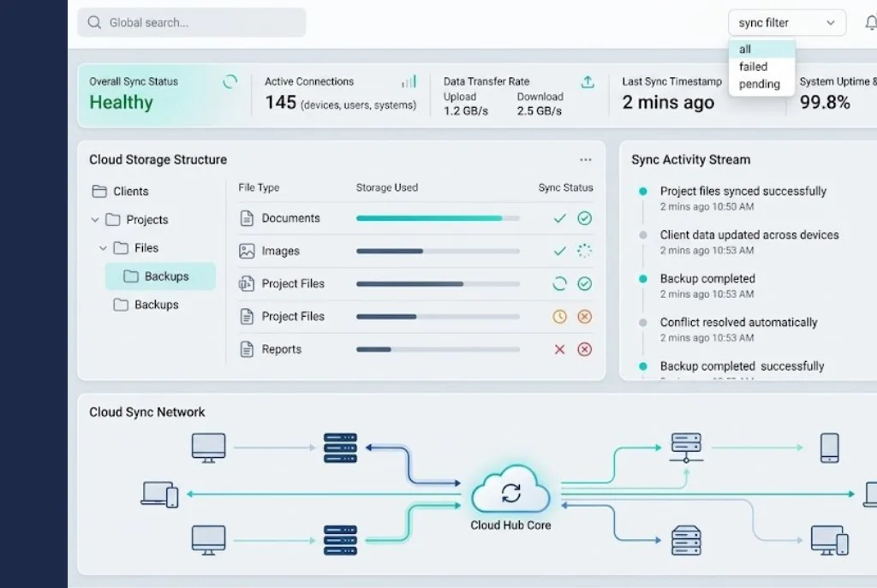The image size is (877, 588).
Task: Click the laptop and phone device icon
Action: (160, 494)
